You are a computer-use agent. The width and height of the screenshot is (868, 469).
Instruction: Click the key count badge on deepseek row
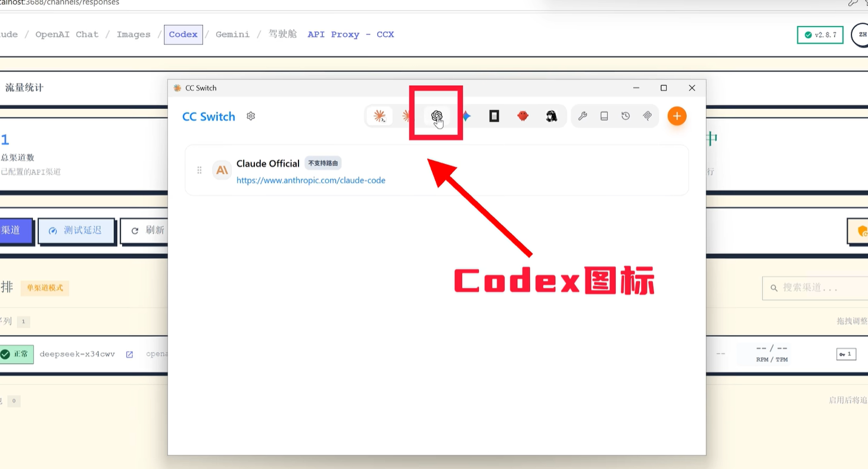[846, 354]
